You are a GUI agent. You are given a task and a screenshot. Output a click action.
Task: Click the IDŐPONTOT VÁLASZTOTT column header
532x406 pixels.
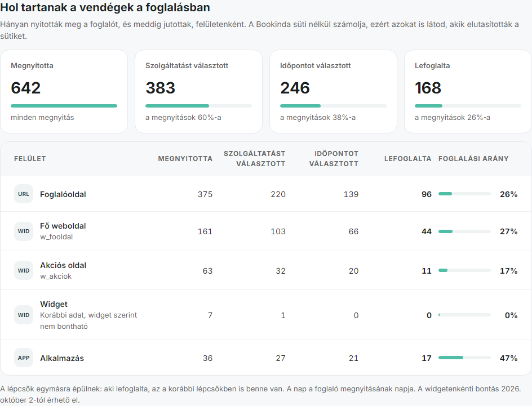[x=334, y=159]
